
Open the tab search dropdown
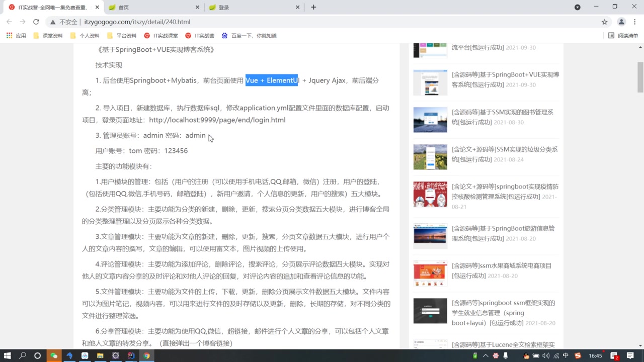(578, 7)
